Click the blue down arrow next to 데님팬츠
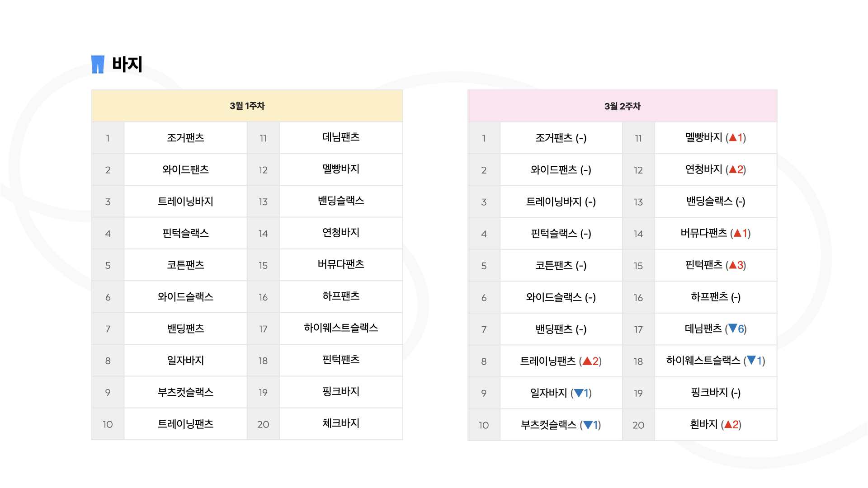Viewport: 868px width, 488px height. (x=733, y=328)
